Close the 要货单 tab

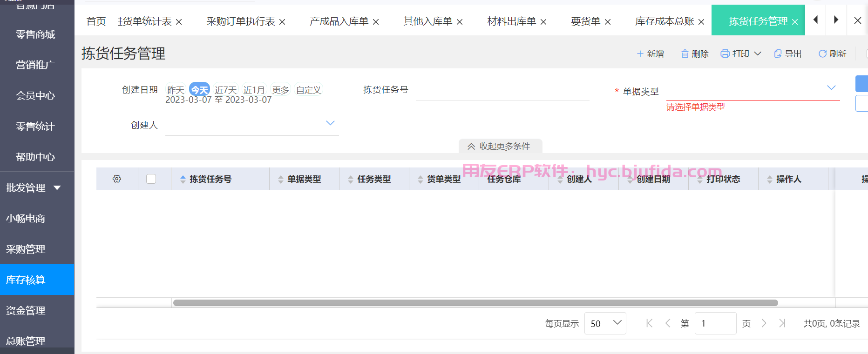pos(608,22)
